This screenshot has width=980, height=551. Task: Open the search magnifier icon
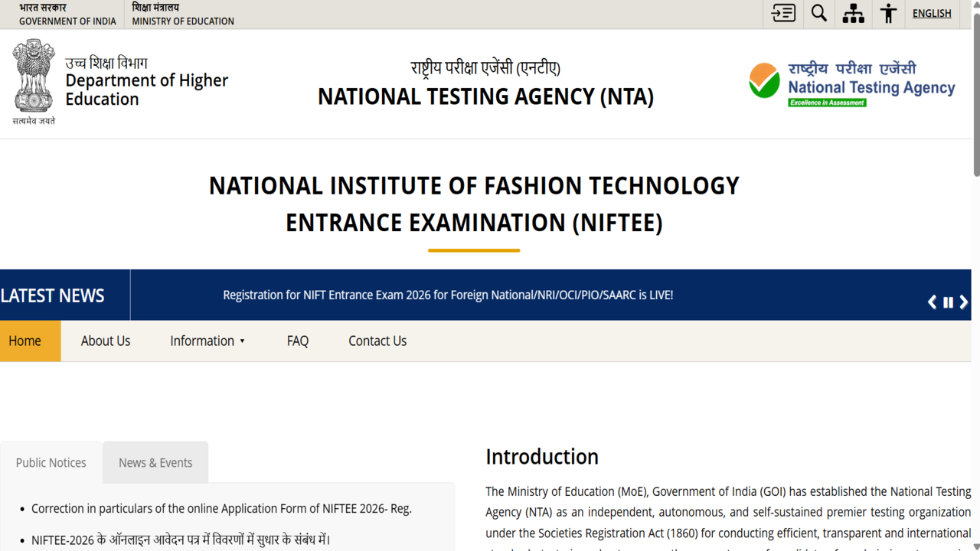click(x=818, y=14)
